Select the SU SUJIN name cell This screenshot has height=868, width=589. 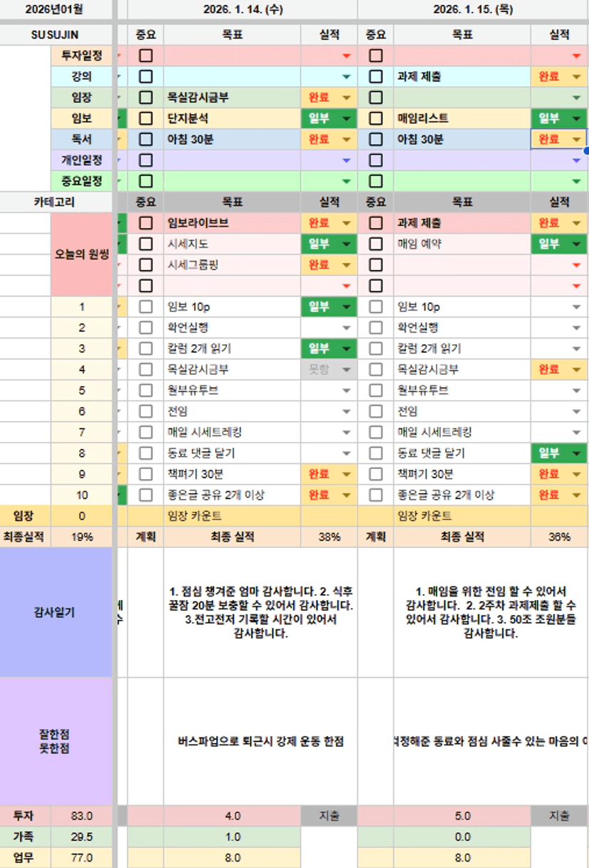point(56,35)
